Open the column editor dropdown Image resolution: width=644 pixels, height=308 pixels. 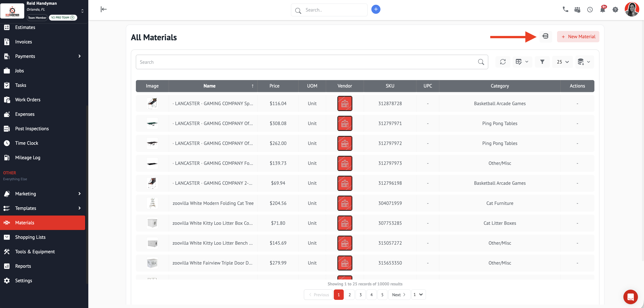pos(522,62)
